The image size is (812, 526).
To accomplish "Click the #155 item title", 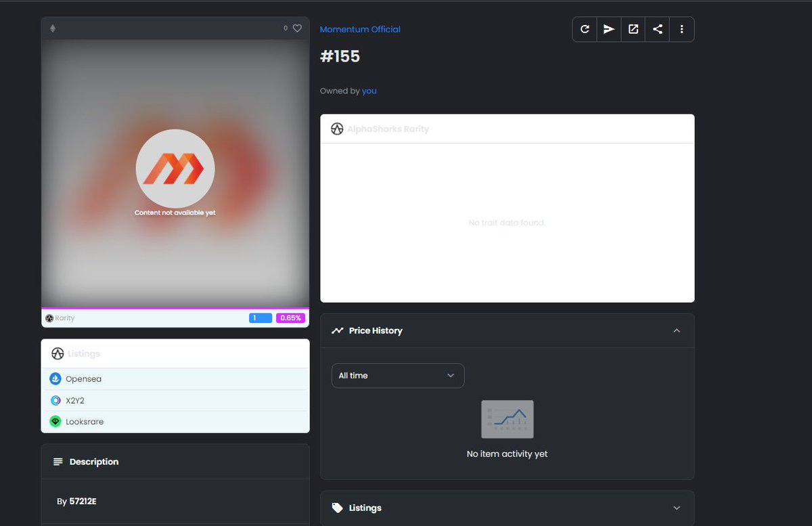I will 340,57.
